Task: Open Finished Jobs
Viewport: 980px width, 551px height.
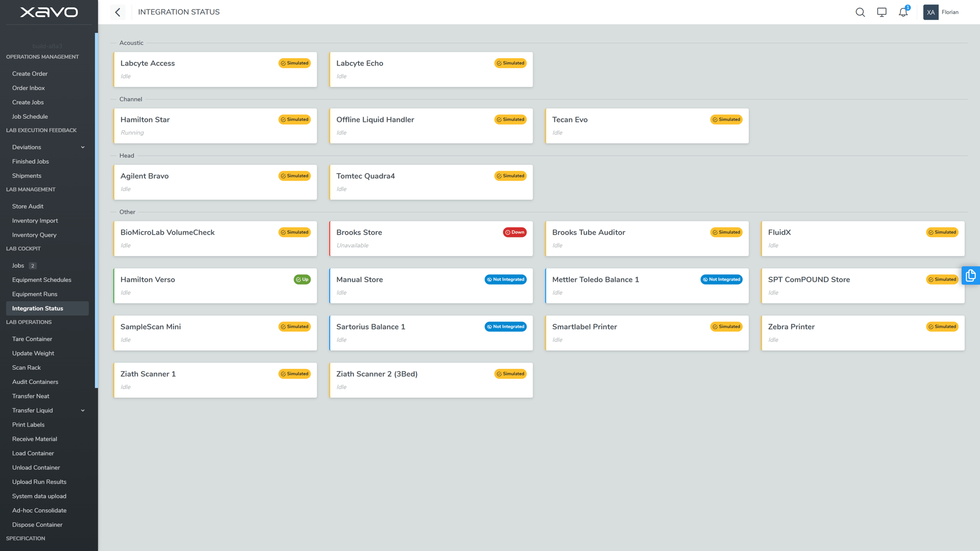Action: pos(30,162)
